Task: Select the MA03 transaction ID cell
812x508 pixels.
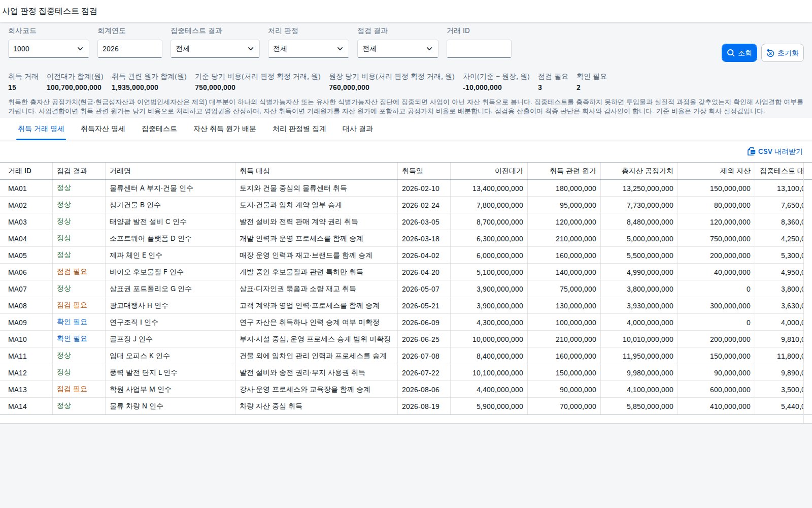Action: (26, 221)
